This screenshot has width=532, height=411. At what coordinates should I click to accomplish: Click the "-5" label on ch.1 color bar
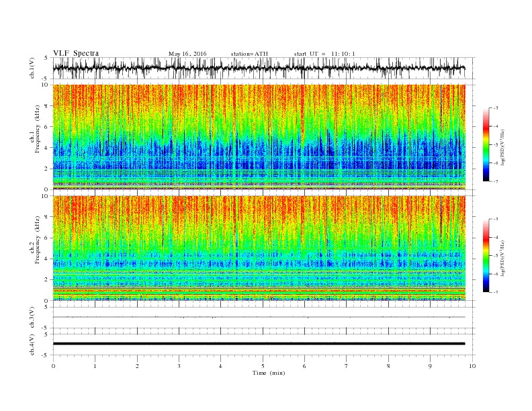click(x=496, y=145)
